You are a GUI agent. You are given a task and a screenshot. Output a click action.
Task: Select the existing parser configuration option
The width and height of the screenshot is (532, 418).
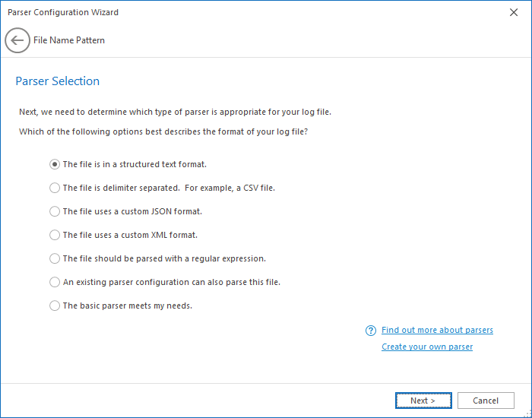55,282
